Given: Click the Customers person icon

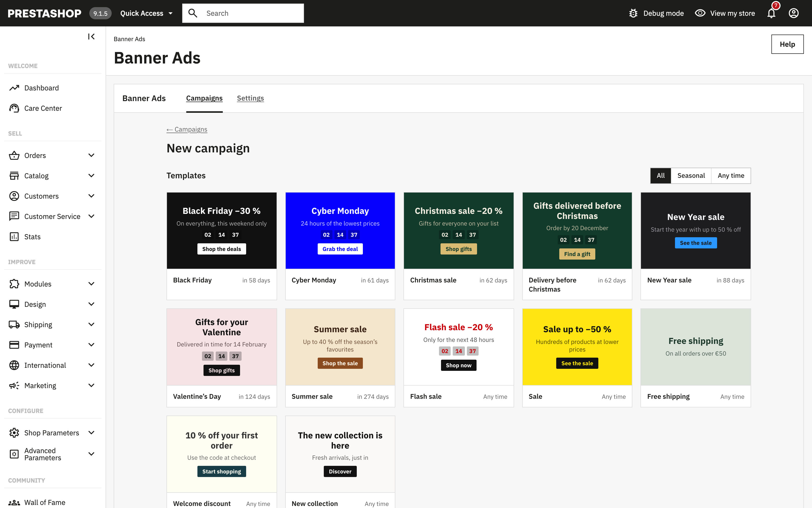Looking at the screenshot, I should click(x=14, y=196).
